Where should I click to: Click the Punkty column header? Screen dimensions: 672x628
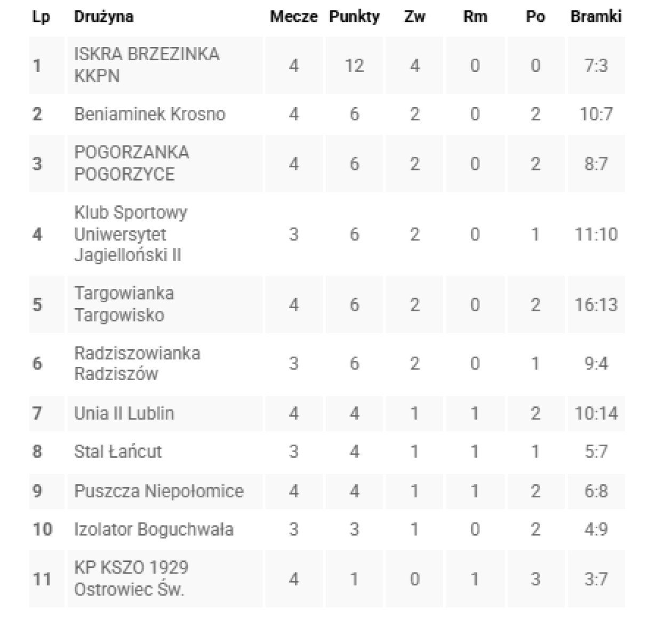pos(354,17)
